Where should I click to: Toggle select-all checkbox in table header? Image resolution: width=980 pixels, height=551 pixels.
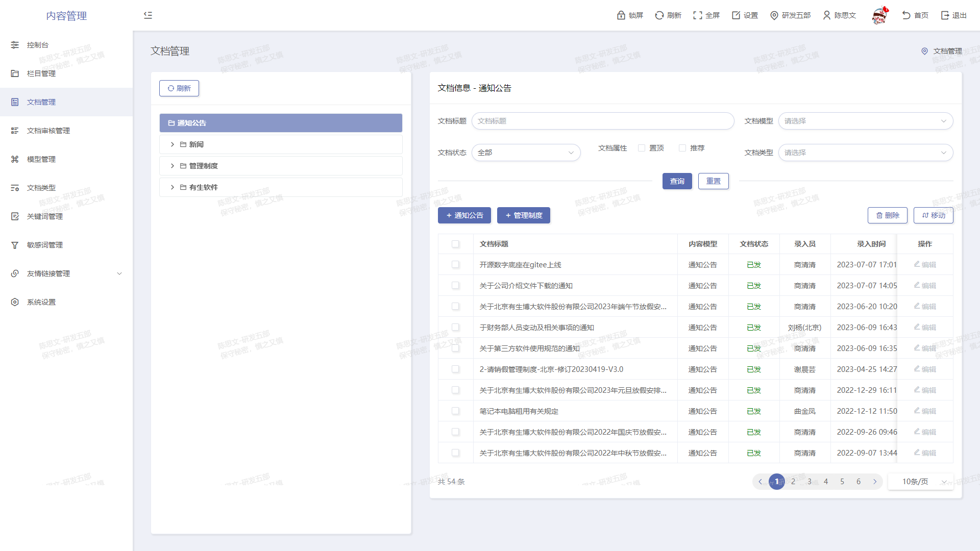click(455, 244)
